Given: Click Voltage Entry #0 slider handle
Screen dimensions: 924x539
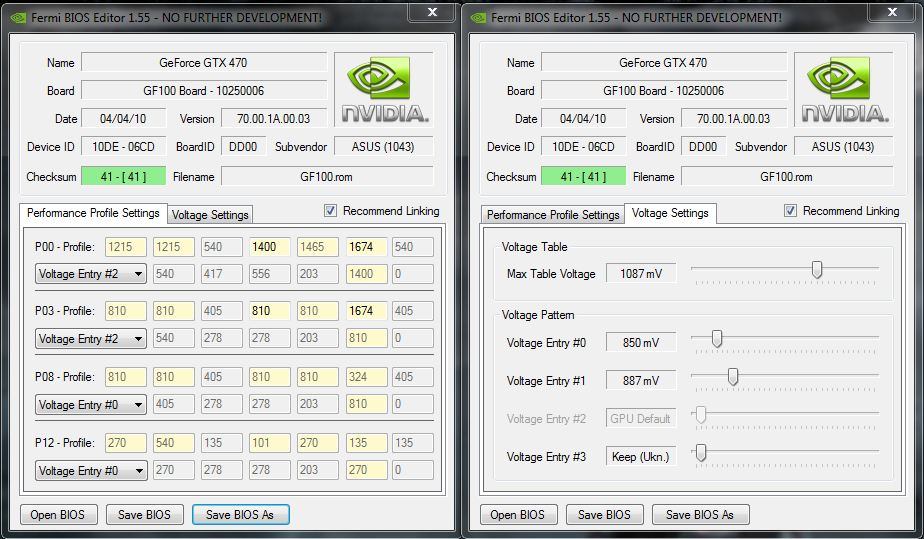Looking at the screenshot, I should (717, 338).
